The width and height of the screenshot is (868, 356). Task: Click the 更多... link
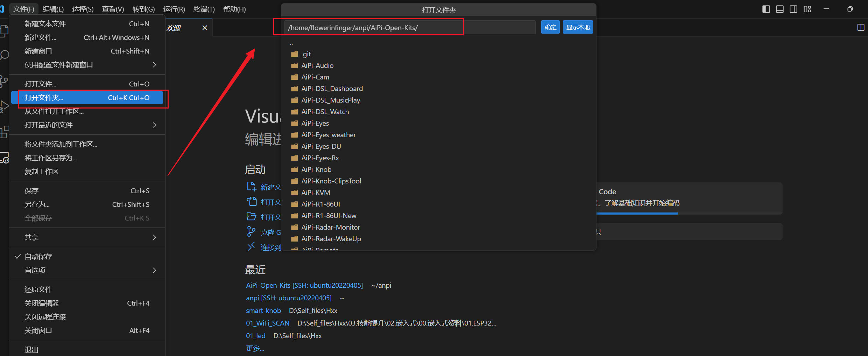click(x=255, y=348)
